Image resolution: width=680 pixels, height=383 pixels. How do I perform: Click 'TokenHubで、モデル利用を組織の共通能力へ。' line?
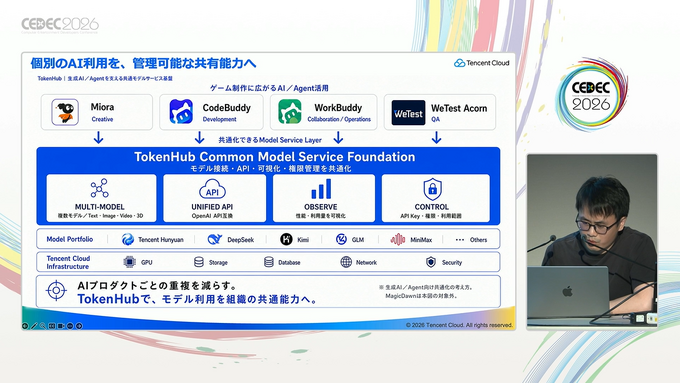pyautogui.click(x=198, y=299)
